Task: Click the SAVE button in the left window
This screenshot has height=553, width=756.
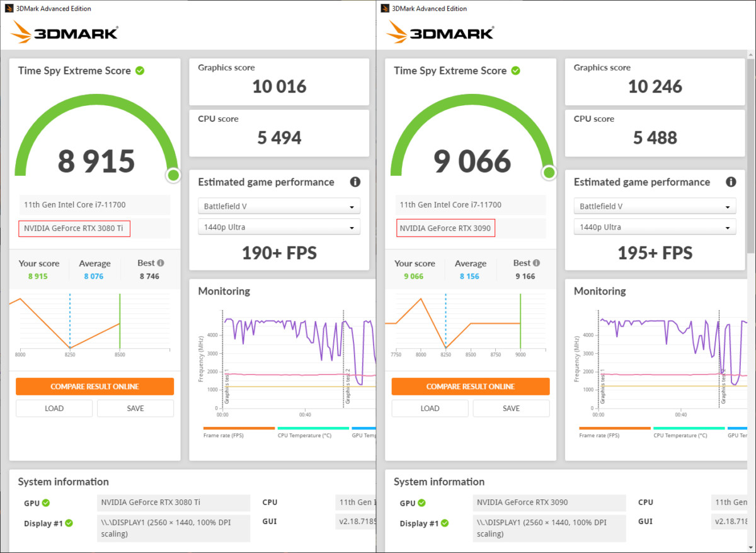Action: coord(135,408)
